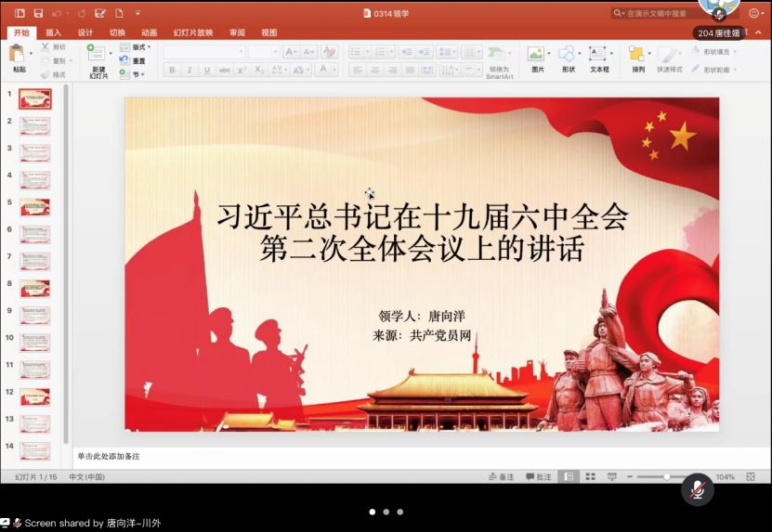772x532 pixels.
Task: Select the Text Box (文本框) tool
Action: [x=598, y=55]
